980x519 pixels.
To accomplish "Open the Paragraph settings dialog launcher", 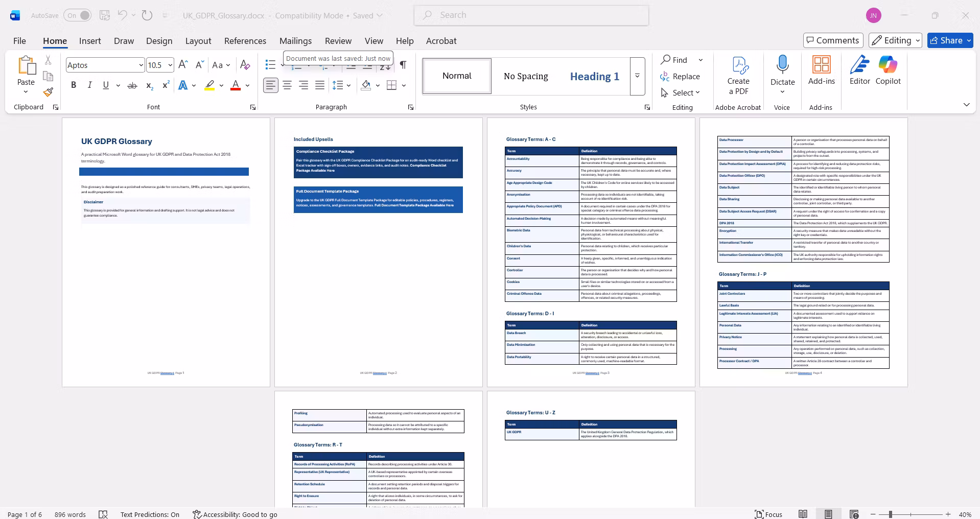I will (411, 107).
